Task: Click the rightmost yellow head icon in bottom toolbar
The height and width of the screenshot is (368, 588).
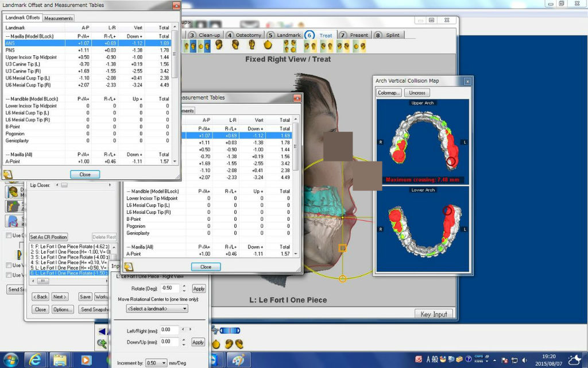Action: pos(239,343)
